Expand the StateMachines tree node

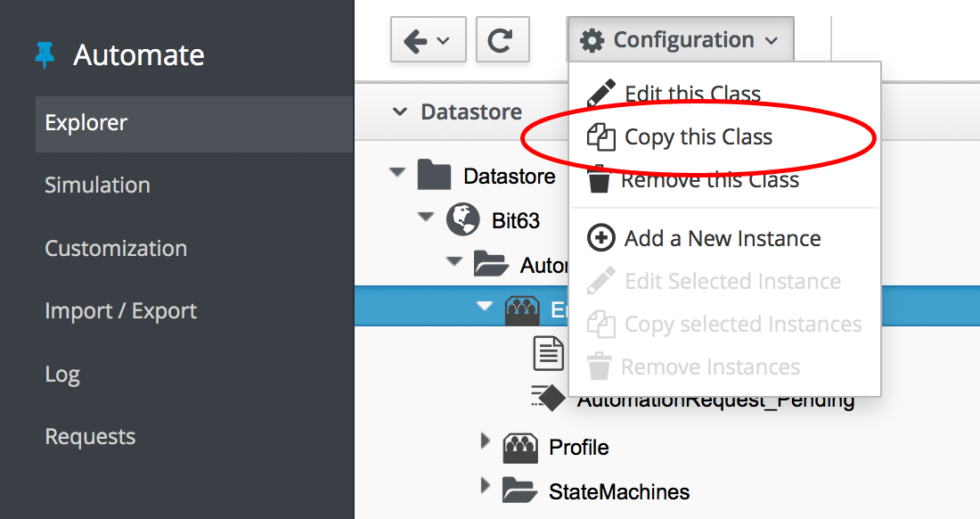click(x=486, y=486)
